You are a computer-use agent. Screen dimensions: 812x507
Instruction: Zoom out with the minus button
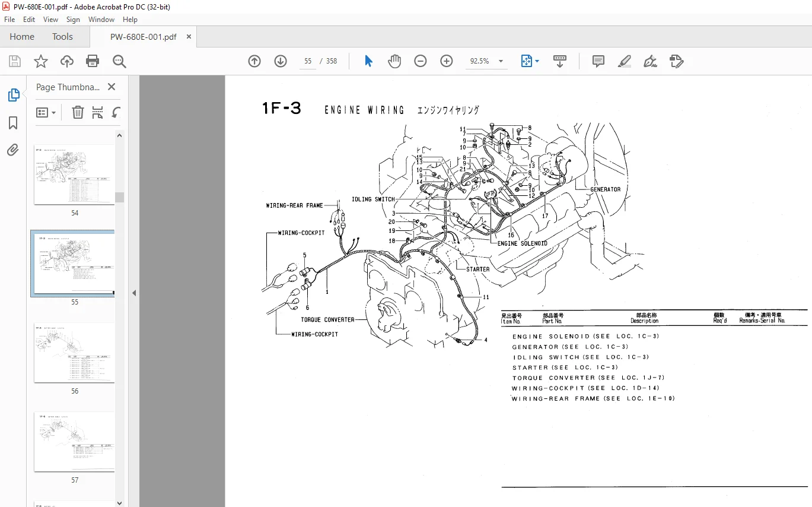click(421, 61)
